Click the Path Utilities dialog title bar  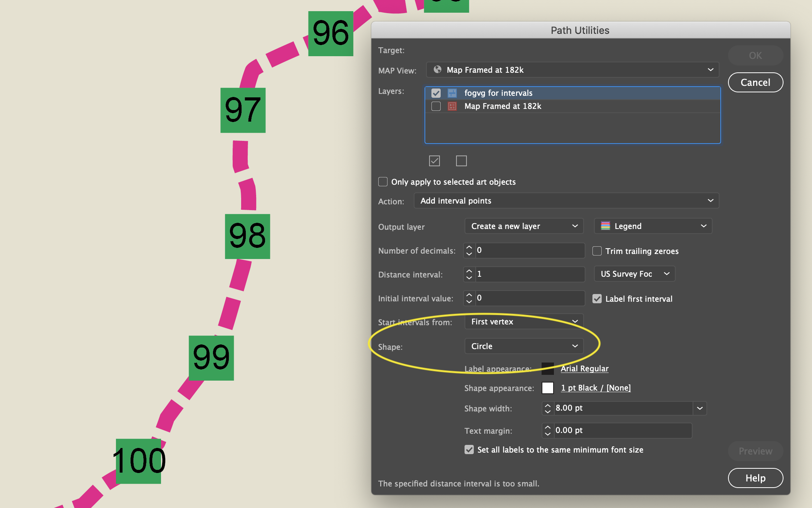[580, 30]
